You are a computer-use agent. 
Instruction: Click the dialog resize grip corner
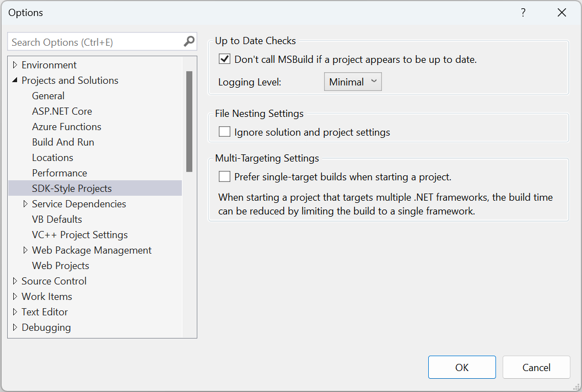tap(577, 387)
